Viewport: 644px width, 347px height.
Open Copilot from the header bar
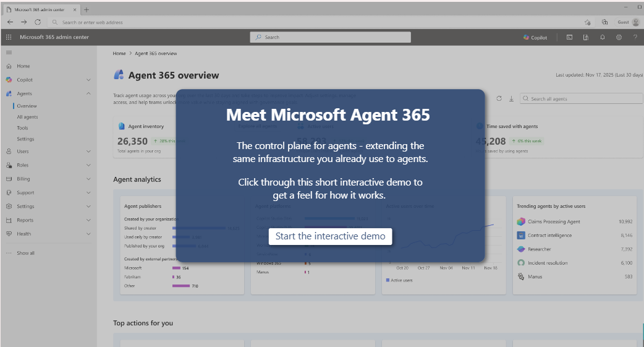535,37
